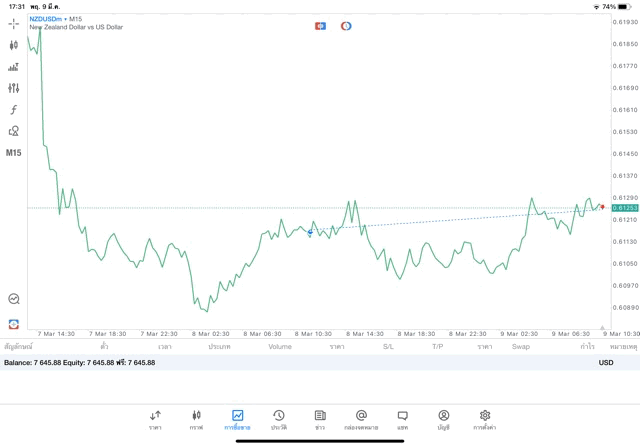Switch to the กราฟ chart tab
The height and width of the screenshot is (447, 640).
pyautogui.click(x=196, y=419)
